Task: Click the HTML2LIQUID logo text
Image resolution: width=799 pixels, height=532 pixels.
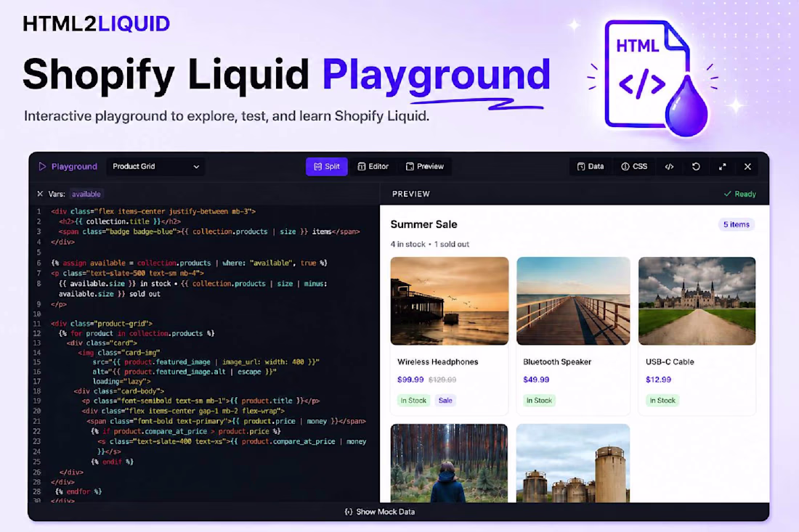Action: pos(97,24)
